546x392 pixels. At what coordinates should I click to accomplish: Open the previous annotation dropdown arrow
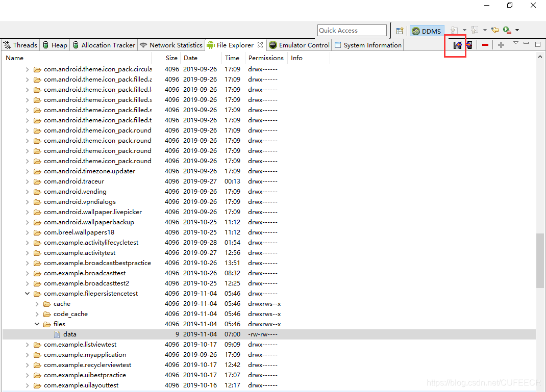[x=485, y=30]
